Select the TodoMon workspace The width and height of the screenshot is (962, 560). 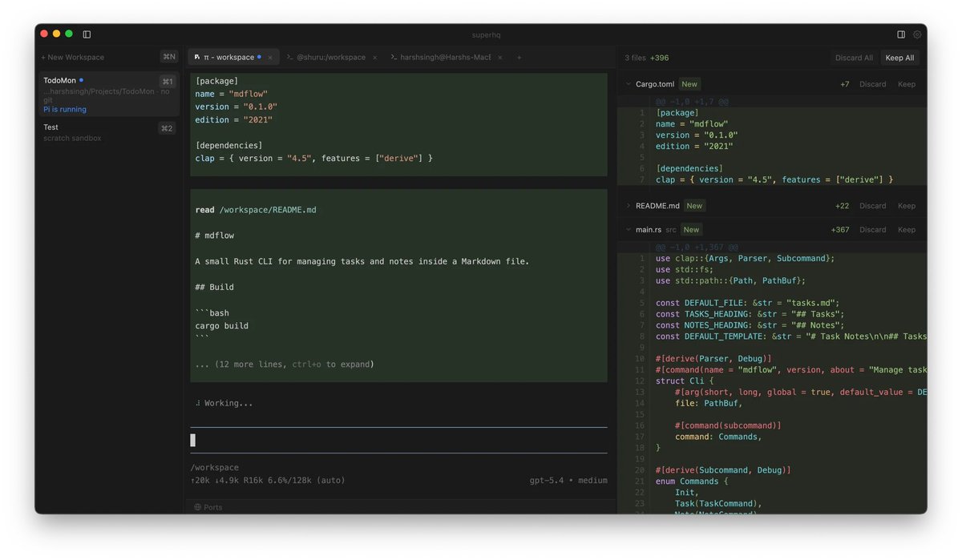coord(109,94)
